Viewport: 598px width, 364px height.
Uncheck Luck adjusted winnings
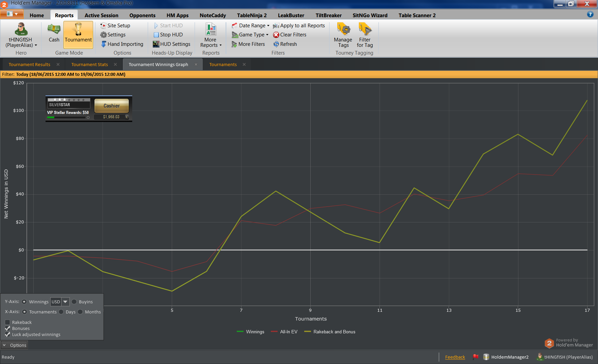pos(7,334)
